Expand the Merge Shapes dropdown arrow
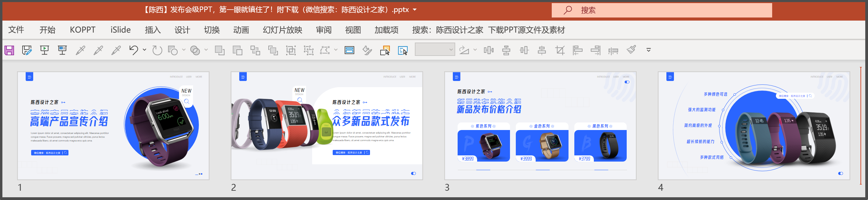The image size is (868, 200). pos(206,50)
